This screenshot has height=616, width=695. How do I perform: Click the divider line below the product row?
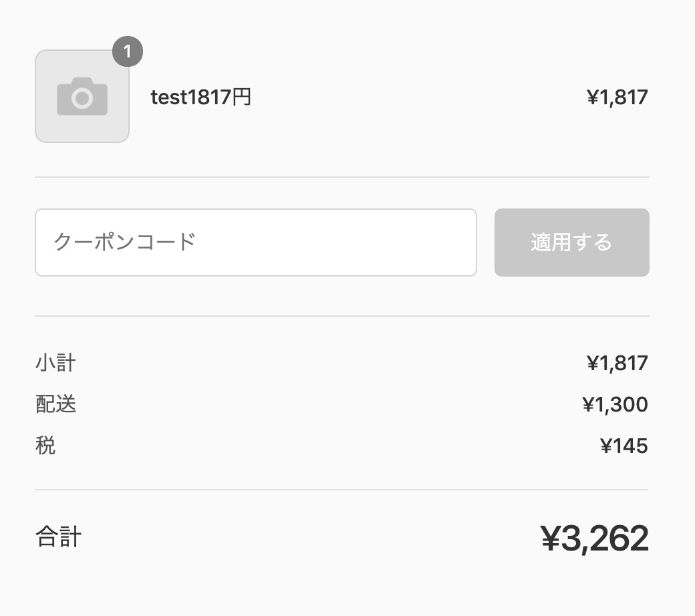tap(341, 177)
